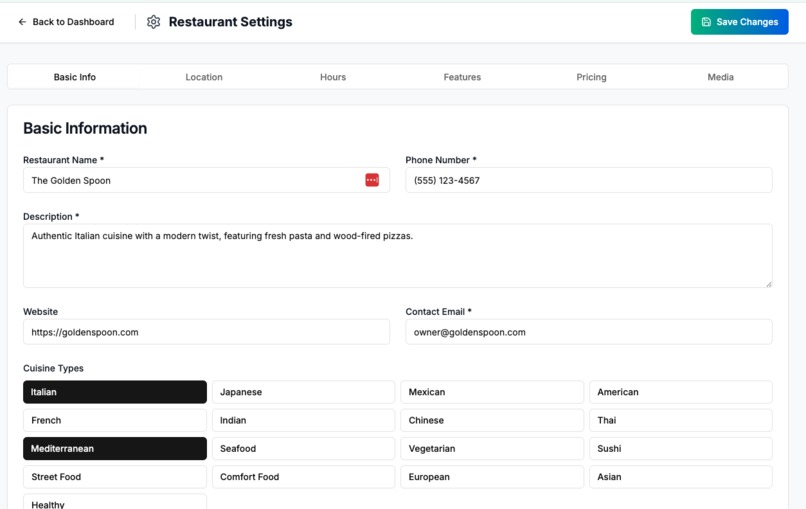The image size is (806, 509).
Task: Select the Media tab
Action: click(x=720, y=77)
